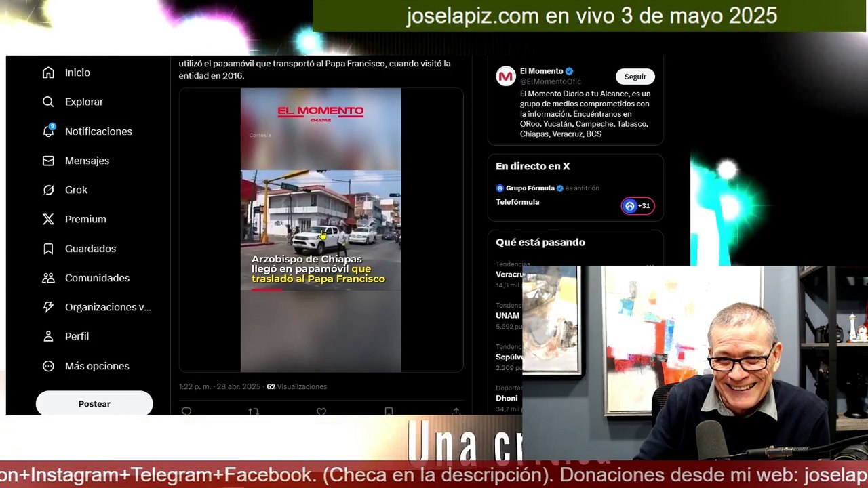
Task: Play the El Momento Chiapas video
Action: point(321,230)
